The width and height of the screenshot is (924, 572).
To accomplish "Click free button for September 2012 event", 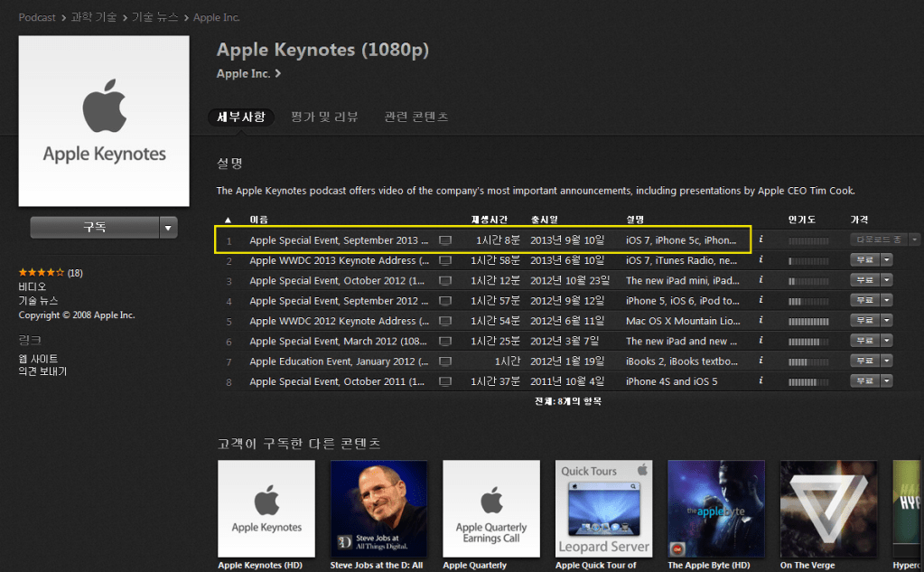I will click(x=865, y=300).
